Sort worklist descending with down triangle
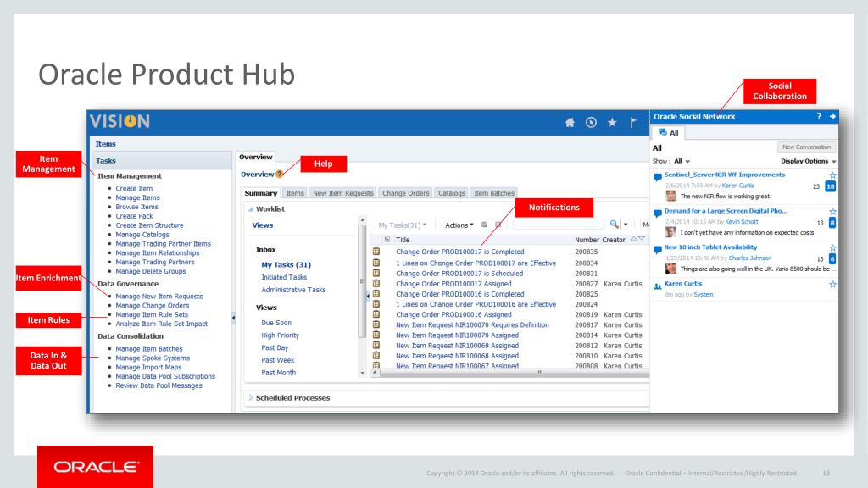The width and height of the screenshot is (868, 488). click(642, 238)
